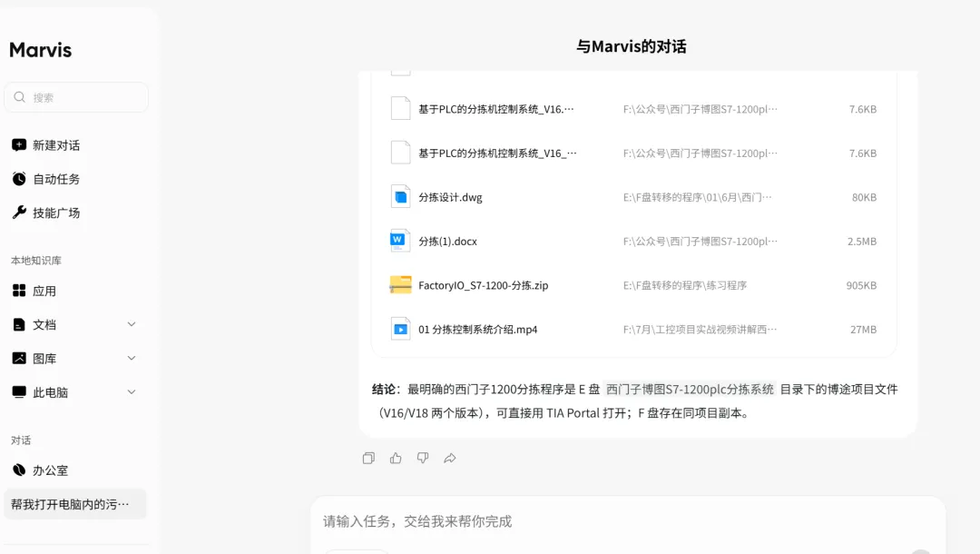
Task: Expand the 文档 chevron
Action: pyautogui.click(x=132, y=324)
